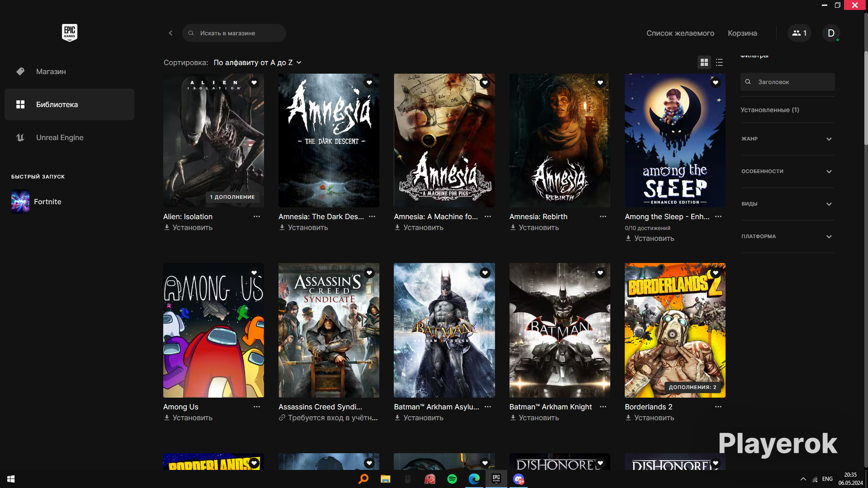The height and width of the screenshot is (488, 868).
Task: Open the friends icon showing 1
Action: (799, 33)
